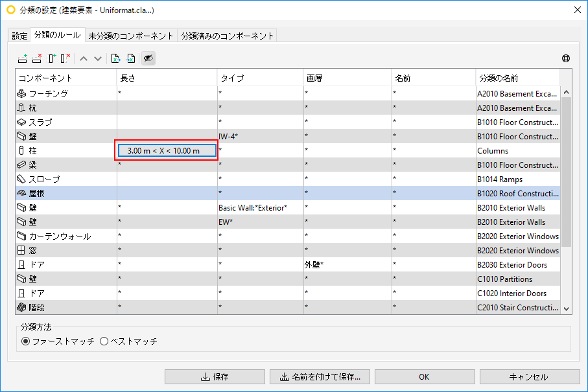The image size is (588, 392).
Task: Select the ベストマッチ radio button
Action: (104, 341)
